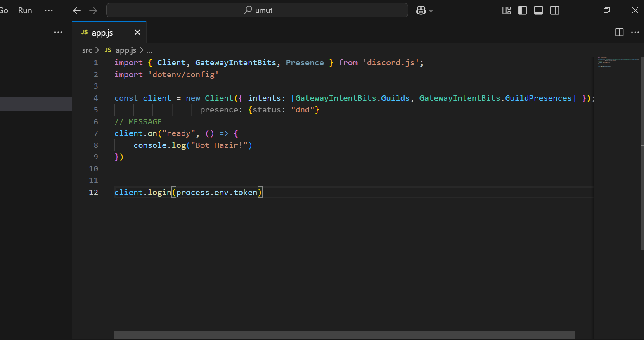The height and width of the screenshot is (340, 644).
Task: Close the app.js editor tab
Action: pos(137,32)
